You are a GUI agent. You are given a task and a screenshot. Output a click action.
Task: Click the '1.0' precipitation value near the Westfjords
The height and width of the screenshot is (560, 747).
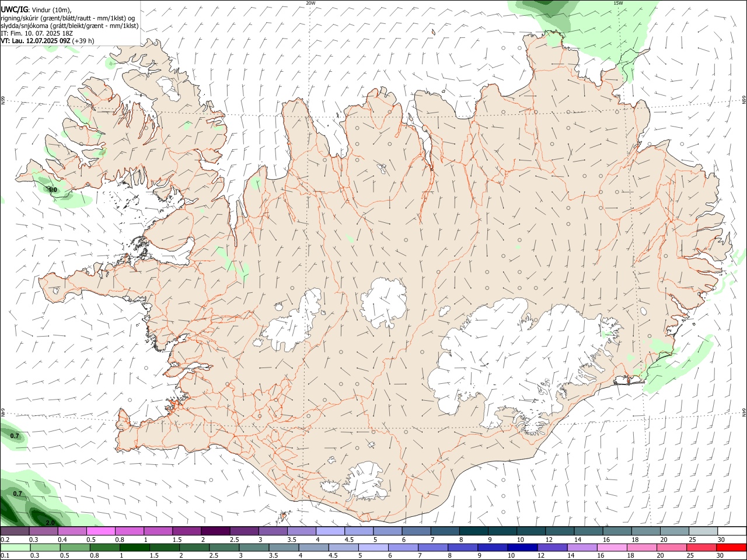(x=53, y=190)
